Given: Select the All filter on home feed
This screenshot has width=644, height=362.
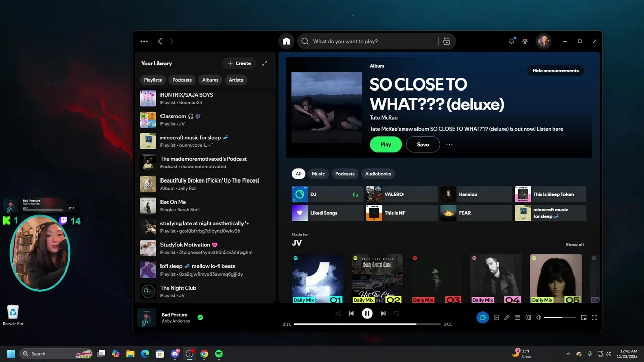Looking at the screenshot, I should point(298,174).
